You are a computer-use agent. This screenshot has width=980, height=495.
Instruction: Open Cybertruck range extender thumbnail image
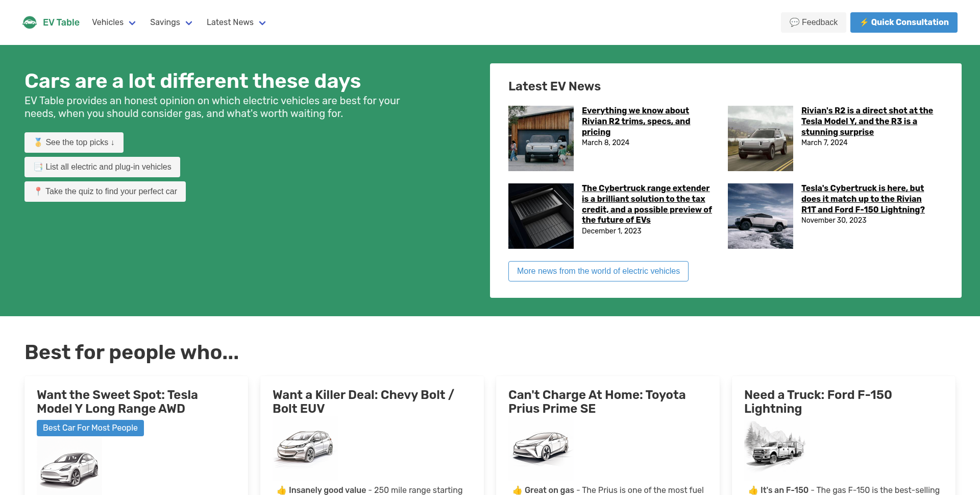click(541, 216)
